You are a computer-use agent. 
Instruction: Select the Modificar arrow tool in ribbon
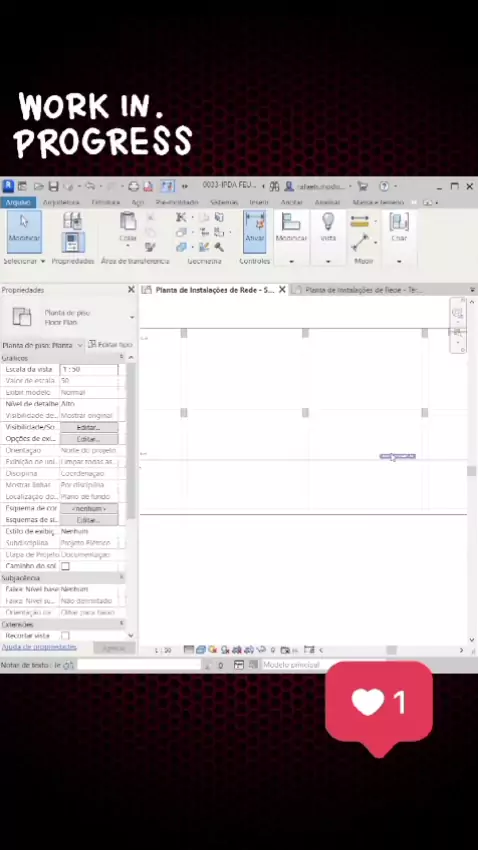pyautogui.click(x=24, y=231)
